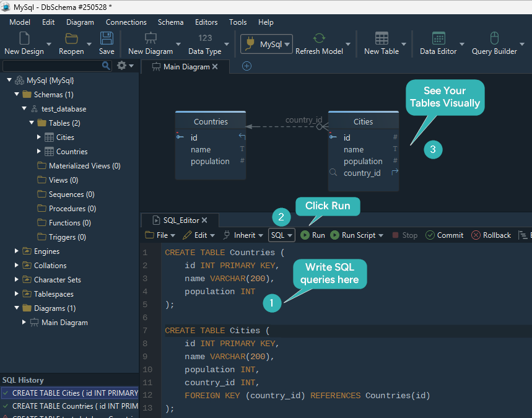
Task: Select the Countries table header in diagram
Action: (x=211, y=121)
